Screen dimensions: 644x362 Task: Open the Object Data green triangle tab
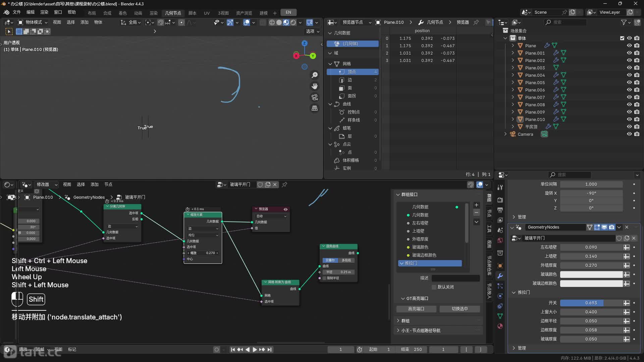[500, 316]
